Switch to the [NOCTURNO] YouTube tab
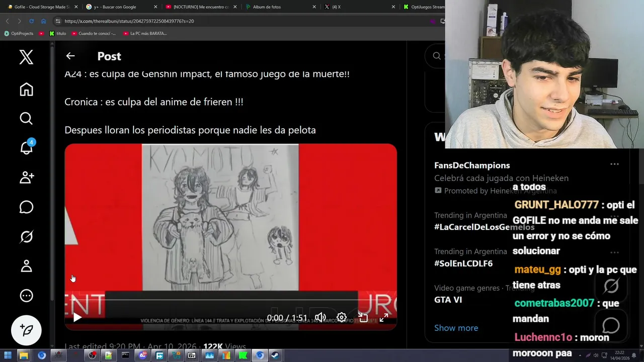 click(201, 7)
